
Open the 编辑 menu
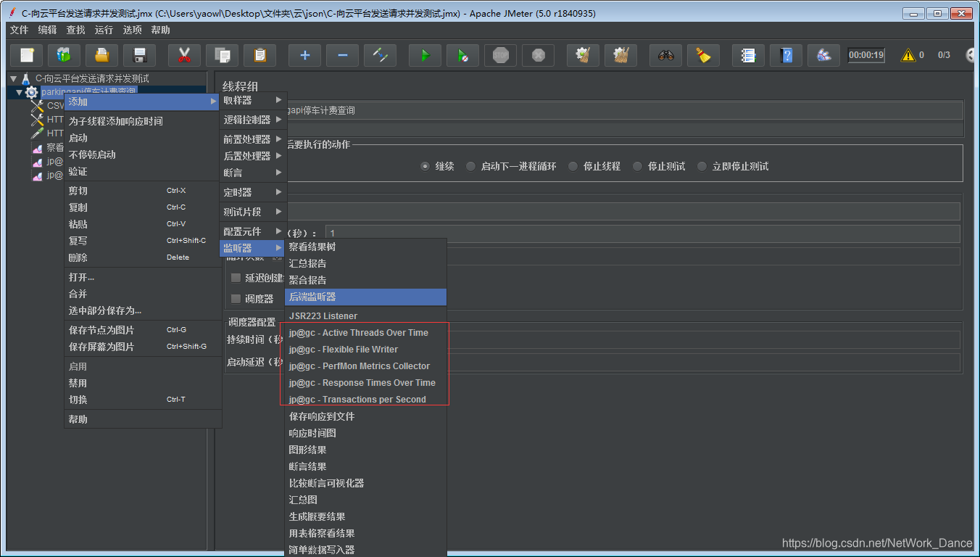(47, 30)
